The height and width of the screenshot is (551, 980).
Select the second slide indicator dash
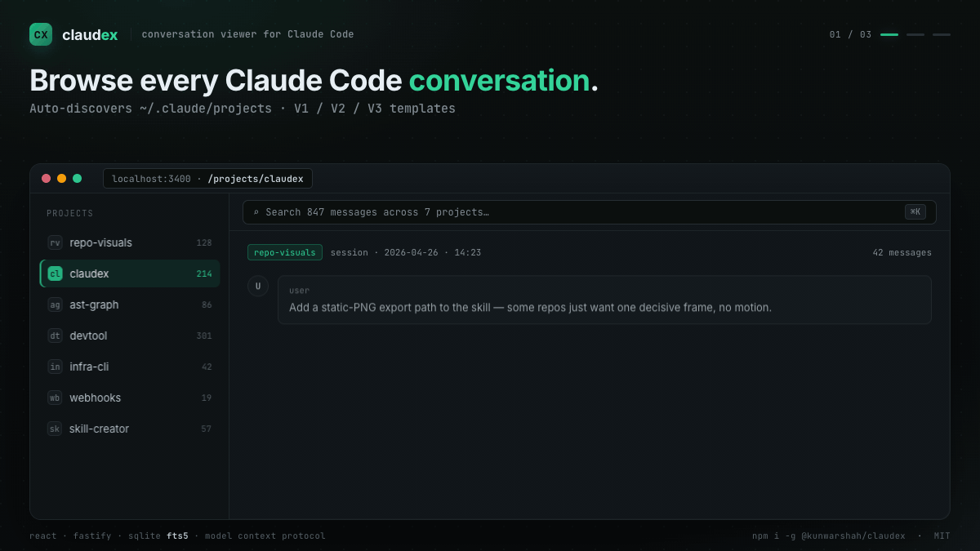point(915,35)
